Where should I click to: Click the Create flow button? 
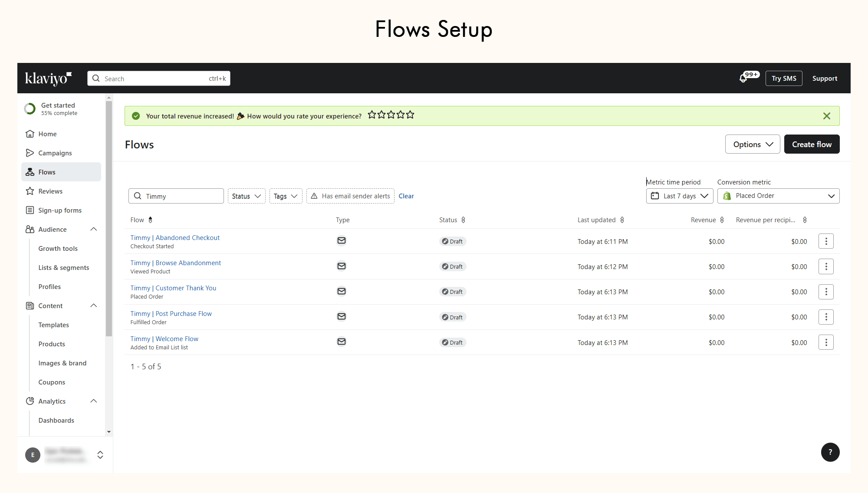click(811, 145)
